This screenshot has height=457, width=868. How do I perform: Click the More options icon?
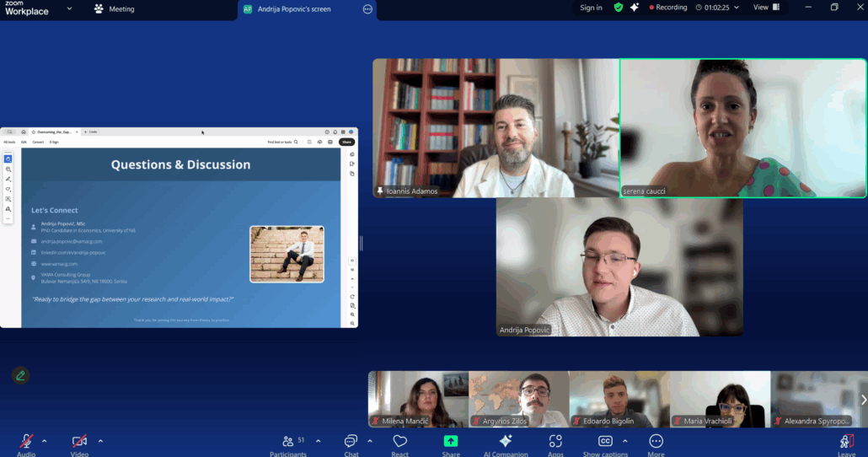pos(656,441)
